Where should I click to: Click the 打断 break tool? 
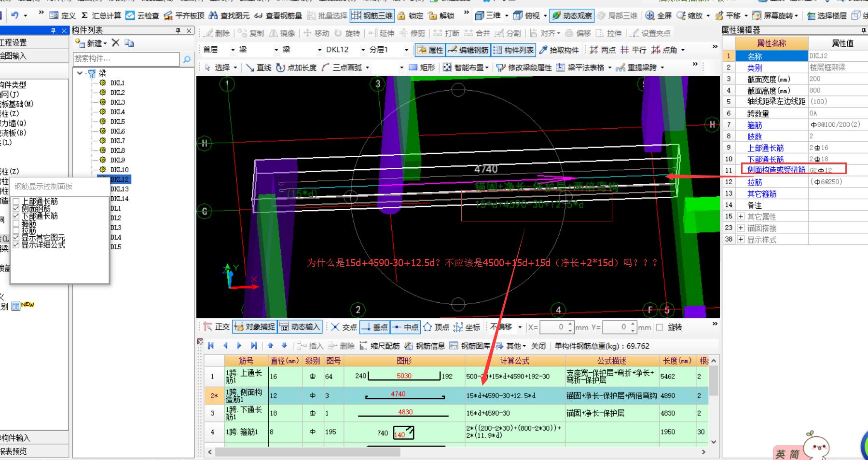[446, 33]
